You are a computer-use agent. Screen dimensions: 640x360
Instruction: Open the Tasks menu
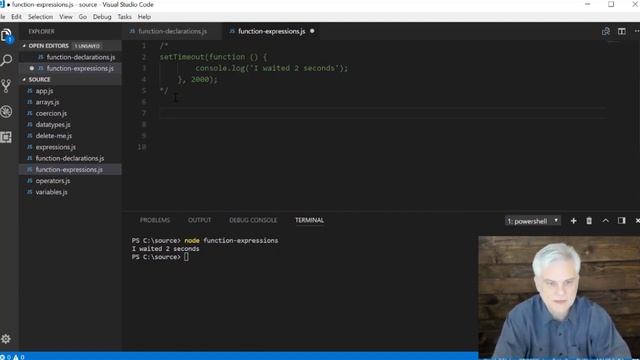(x=124, y=17)
